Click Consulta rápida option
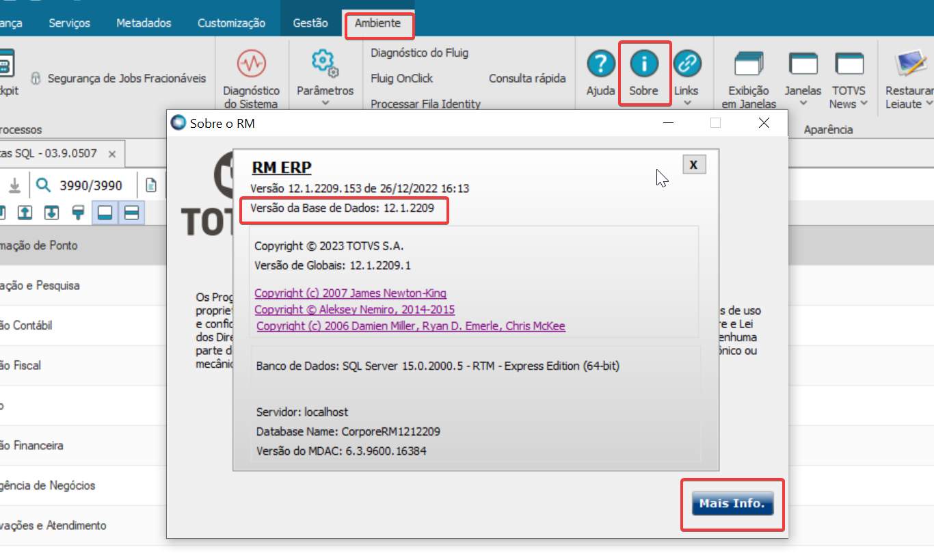The width and height of the screenshot is (934, 560). (x=527, y=79)
